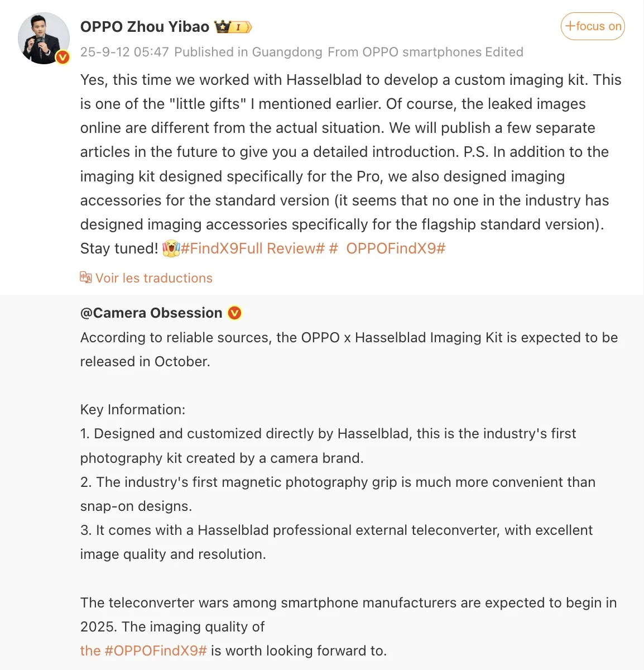Click the verified badge on the avatar
Image resolution: width=644 pixels, height=670 pixels.
63,56
